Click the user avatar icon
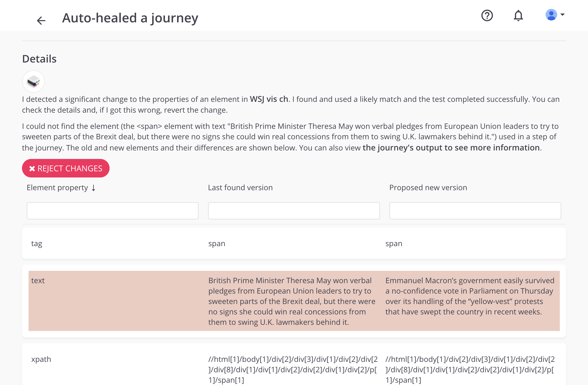588x385 pixels. 551,15
